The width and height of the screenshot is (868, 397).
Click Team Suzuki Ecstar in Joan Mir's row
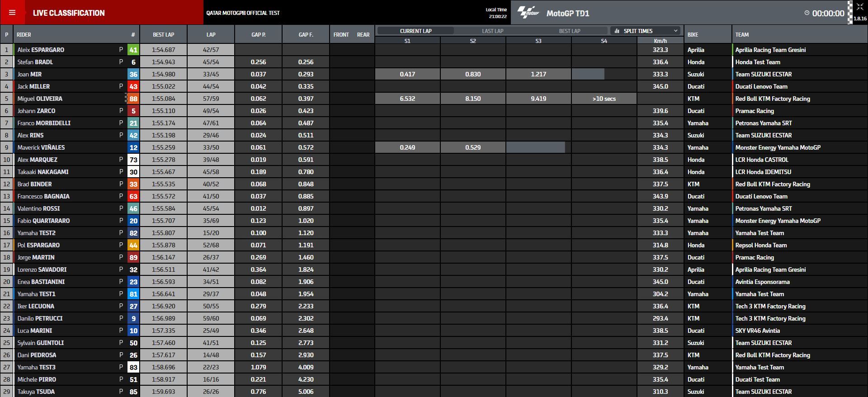pos(763,75)
